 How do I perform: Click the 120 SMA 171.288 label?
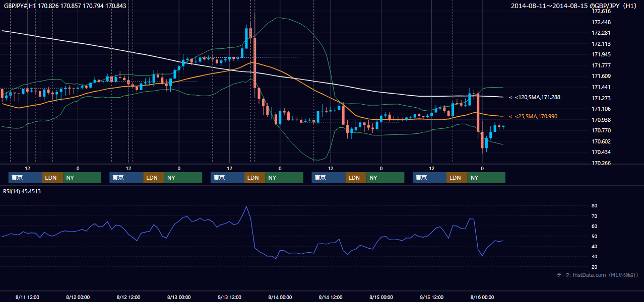[535, 97]
